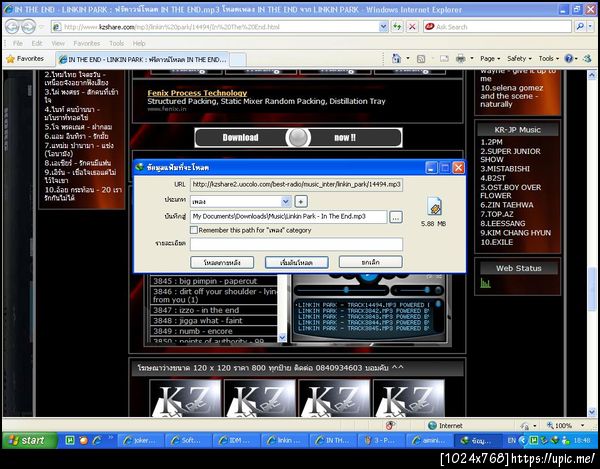Viewport: 600px width, 469px height.
Task: Click the Download now banner button
Action: [298, 137]
